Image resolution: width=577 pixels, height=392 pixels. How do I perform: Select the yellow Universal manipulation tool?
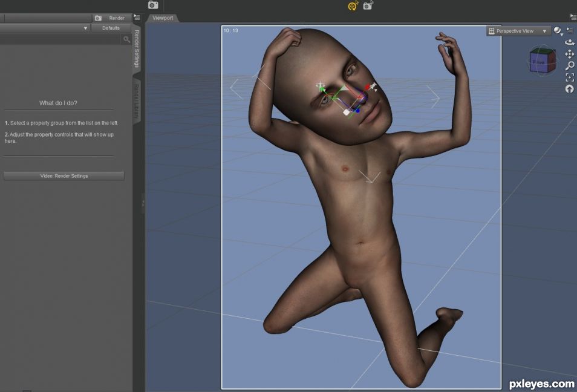(353, 5)
